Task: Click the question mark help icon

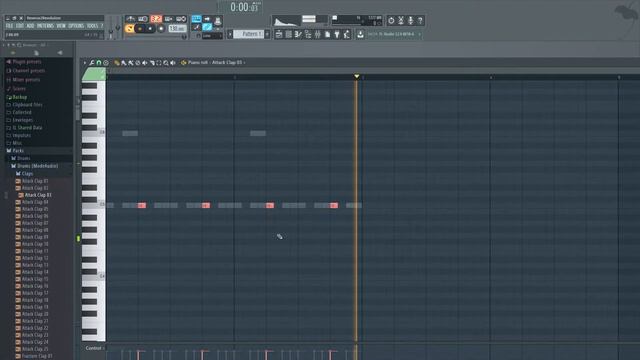Action: pos(420,21)
